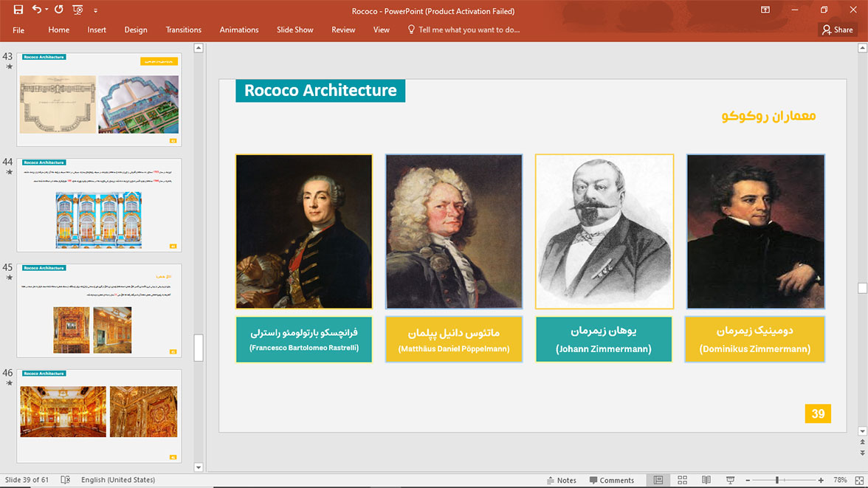The height and width of the screenshot is (488, 868).
Task: Click zoom out minus button
Action: 748,480
